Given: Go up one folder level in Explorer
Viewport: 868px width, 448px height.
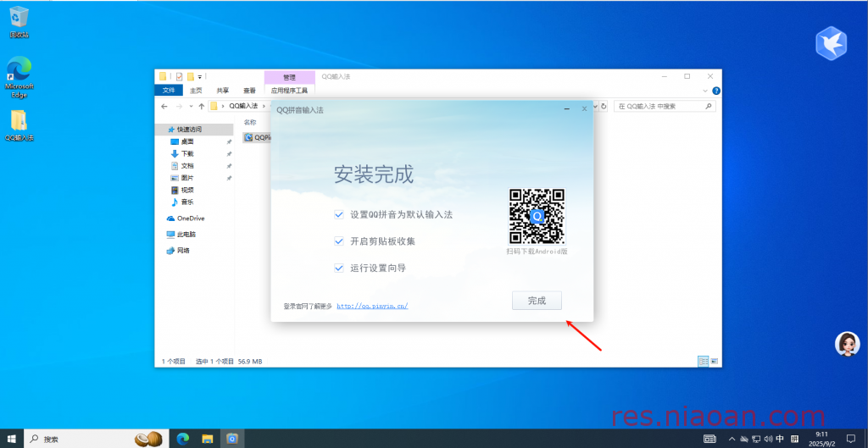Looking at the screenshot, I should [x=202, y=106].
